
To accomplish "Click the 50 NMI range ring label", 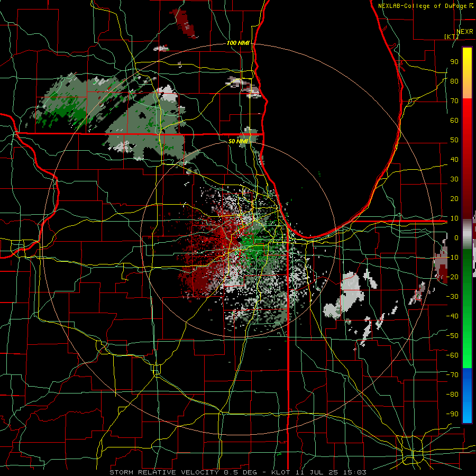I will coord(238,141).
